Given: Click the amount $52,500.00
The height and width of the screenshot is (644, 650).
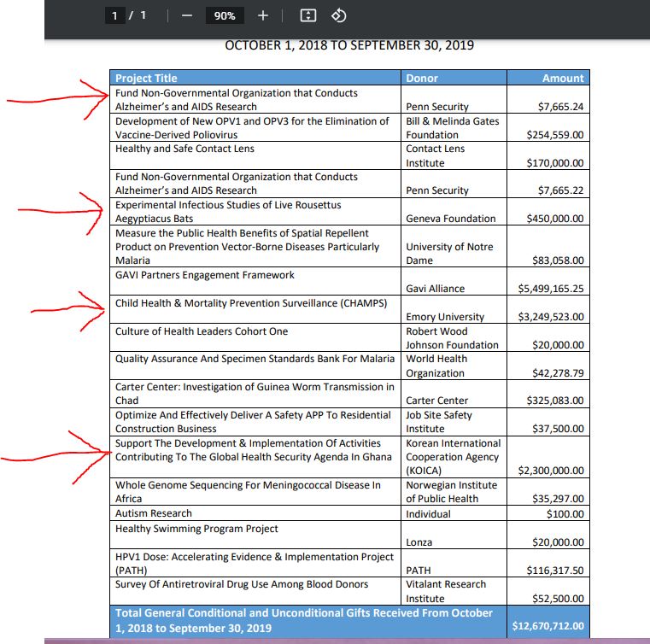Looking at the screenshot, I should click(558, 599).
